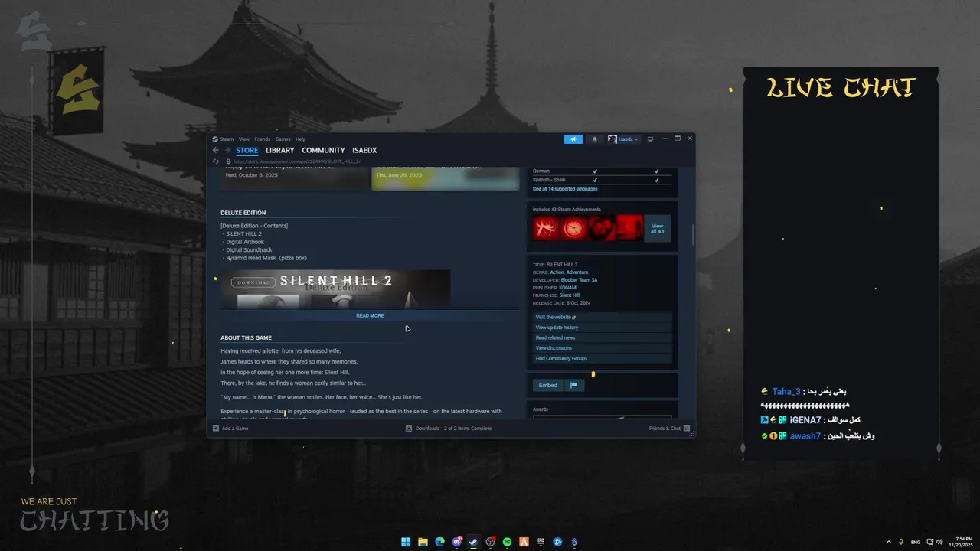This screenshot has width=980, height=551.
Task: Enter Big Picture mode monitor icon
Action: coord(650,139)
